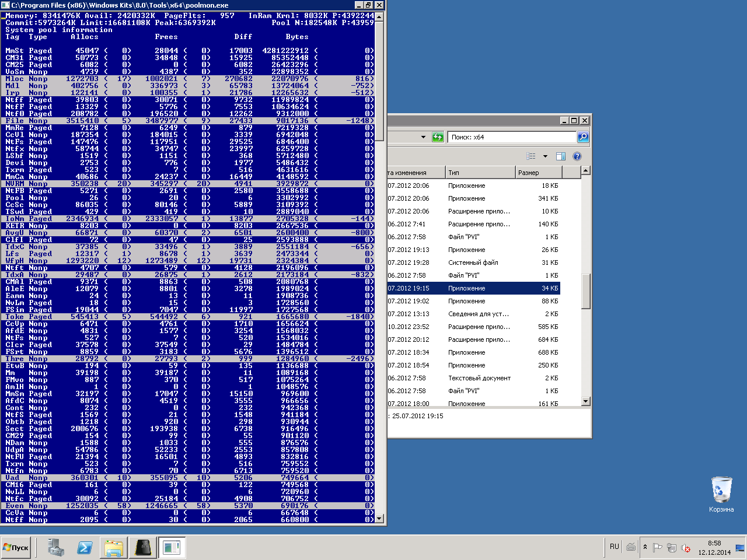Open the clock showing 8:58 12.12.2014
The width and height of the screenshot is (747, 560).
tap(714, 547)
